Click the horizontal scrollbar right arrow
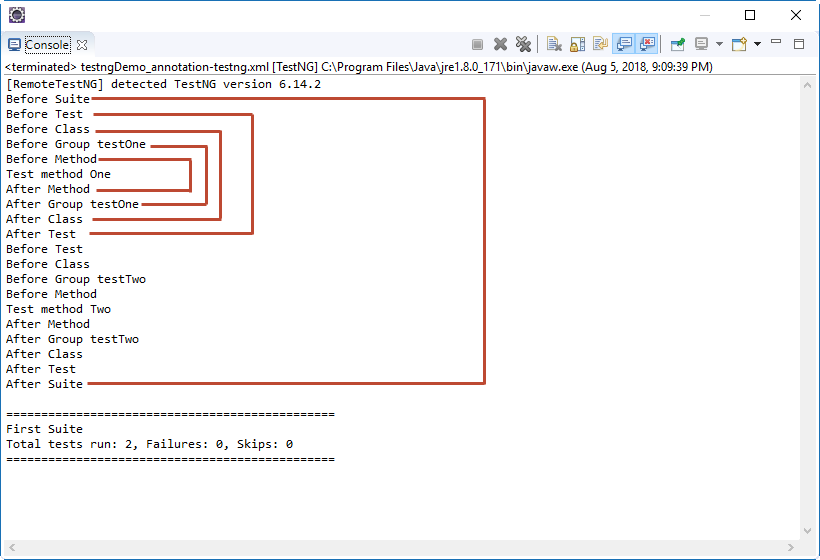The image size is (820, 560). pos(791,547)
